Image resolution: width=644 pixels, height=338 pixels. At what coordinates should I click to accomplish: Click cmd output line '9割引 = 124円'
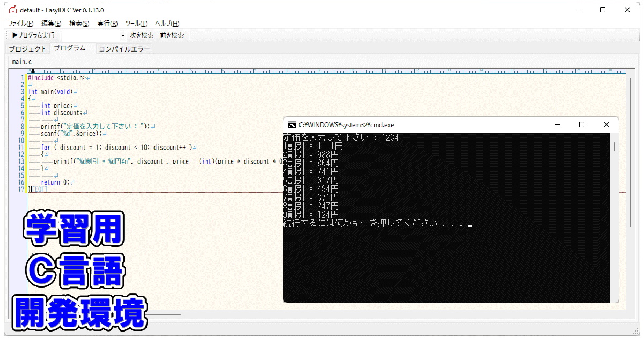pyautogui.click(x=311, y=215)
